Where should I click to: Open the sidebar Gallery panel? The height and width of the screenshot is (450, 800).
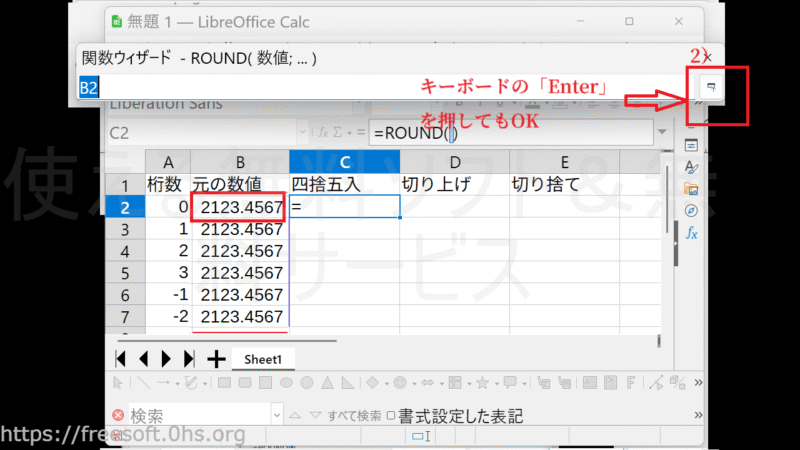[691, 188]
